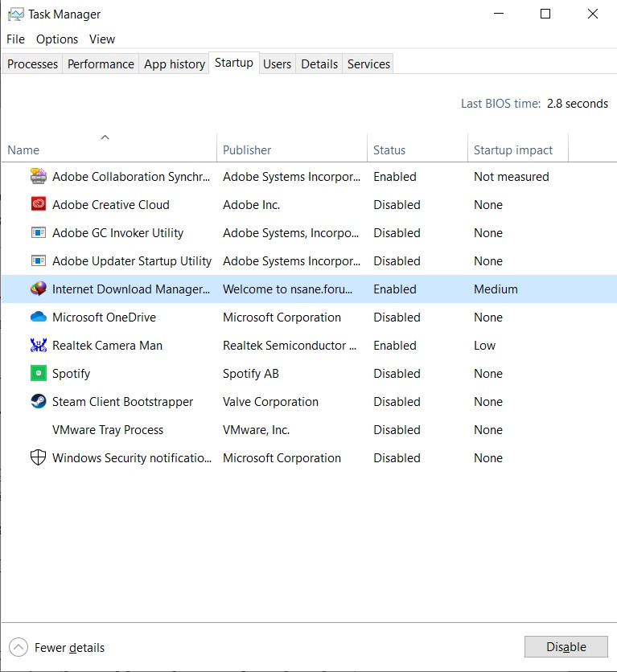Image resolution: width=617 pixels, height=672 pixels.
Task: Select the VMware Tray Process row
Action: coord(108,430)
